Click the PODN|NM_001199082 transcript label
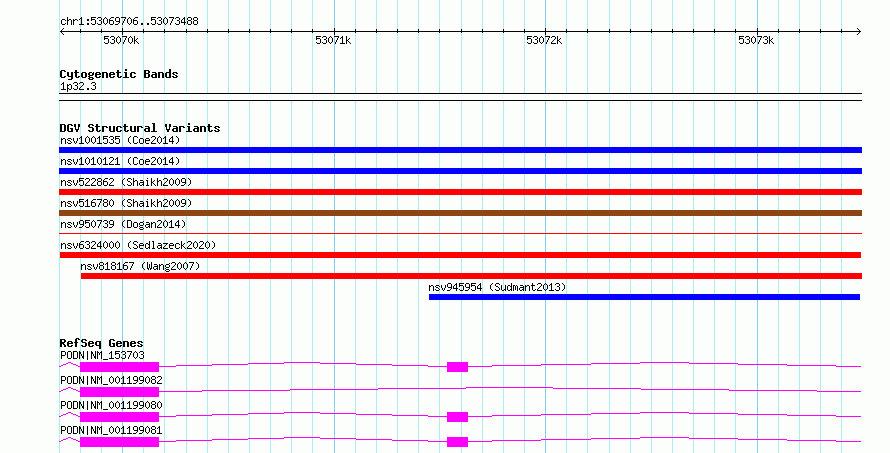The image size is (890, 453). (x=111, y=380)
